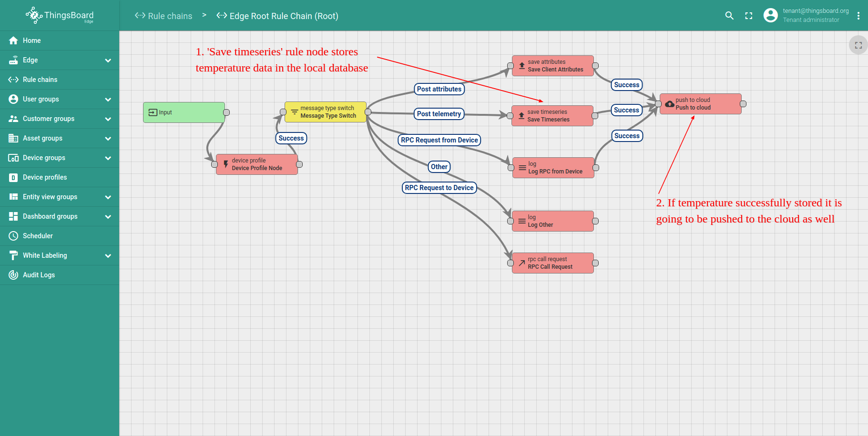The height and width of the screenshot is (436, 868).
Task: Select the Message Type Switch node
Action: [326, 112]
